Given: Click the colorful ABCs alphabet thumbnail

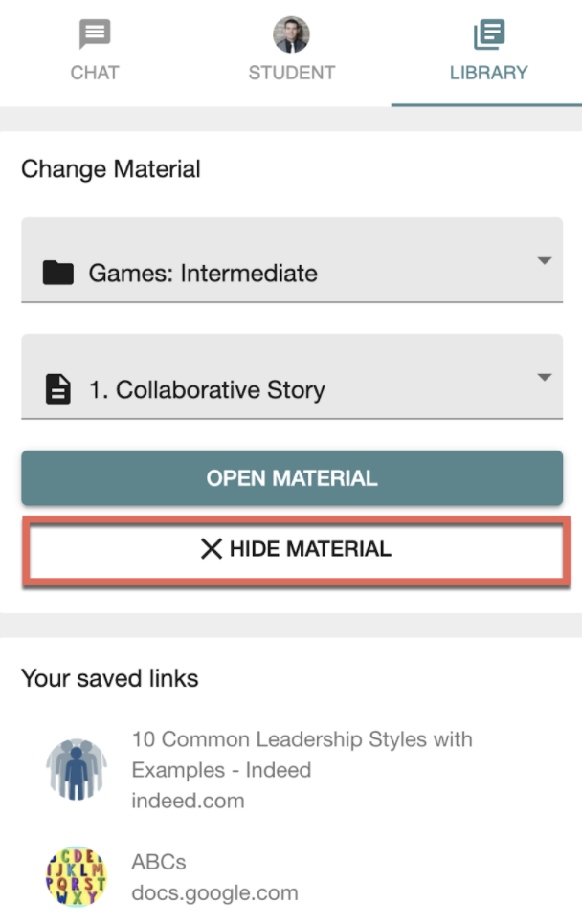Looking at the screenshot, I should click(77, 876).
